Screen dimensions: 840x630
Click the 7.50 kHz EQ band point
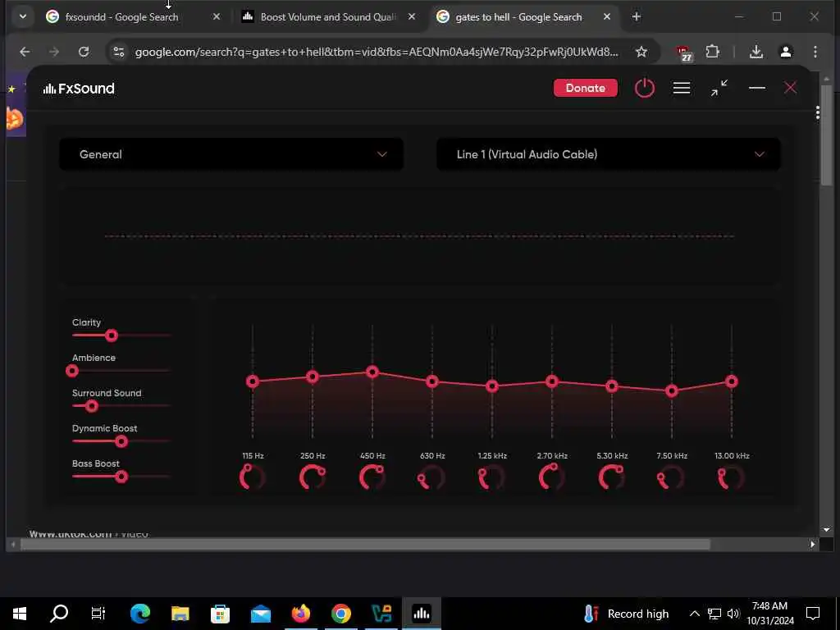pos(672,391)
